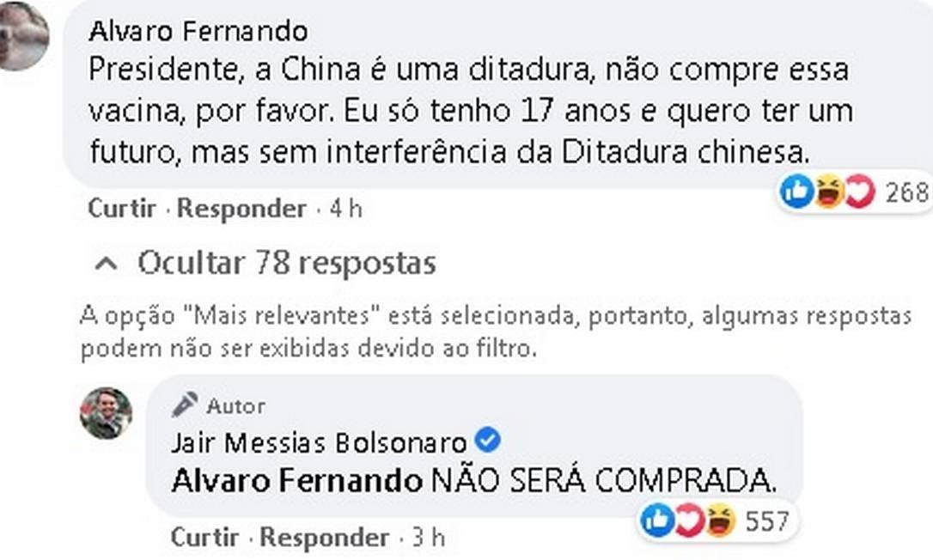Viewport: 933px width, 560px height.
Task: Open the 268 reactions count list
Action: tap(907, 192)
